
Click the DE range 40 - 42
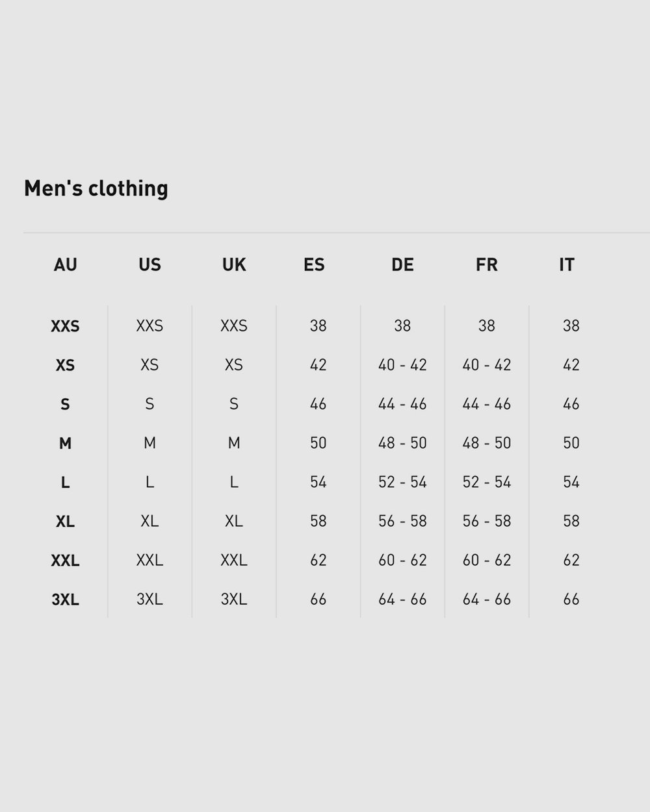402,365
